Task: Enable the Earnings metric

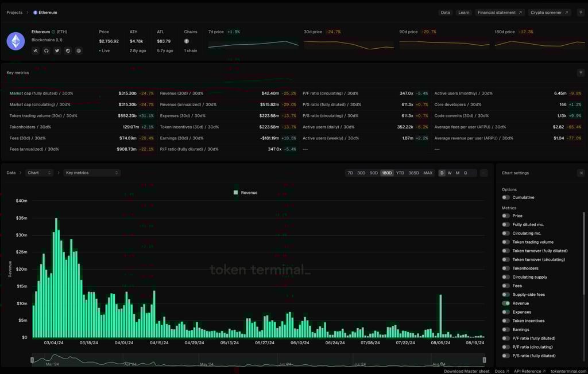Action: pyautogui.click(x=506, y=329)
